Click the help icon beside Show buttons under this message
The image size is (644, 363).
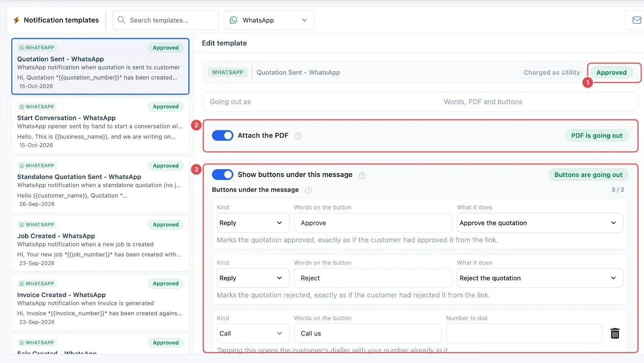pos(362,175)
